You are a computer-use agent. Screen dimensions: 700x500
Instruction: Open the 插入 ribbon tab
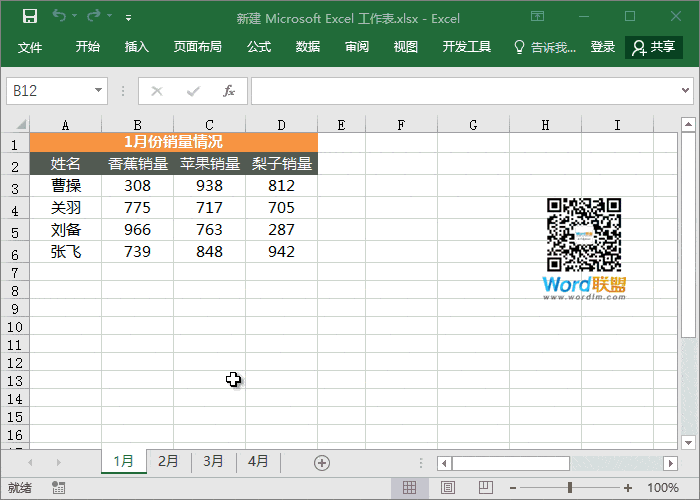point(137,47)
